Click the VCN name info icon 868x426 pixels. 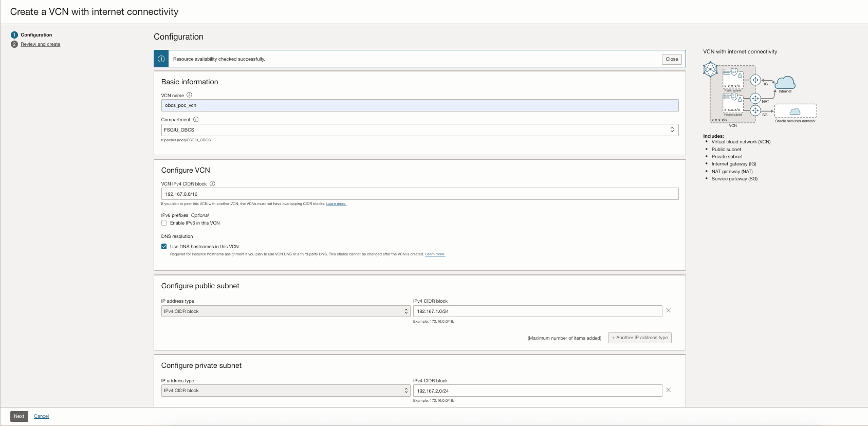tap(189, 95)
